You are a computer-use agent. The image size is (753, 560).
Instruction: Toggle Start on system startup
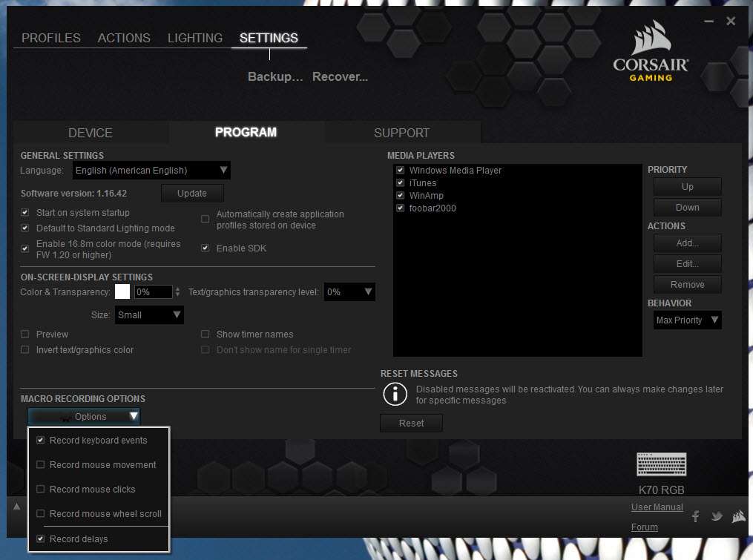coord(25,212)
